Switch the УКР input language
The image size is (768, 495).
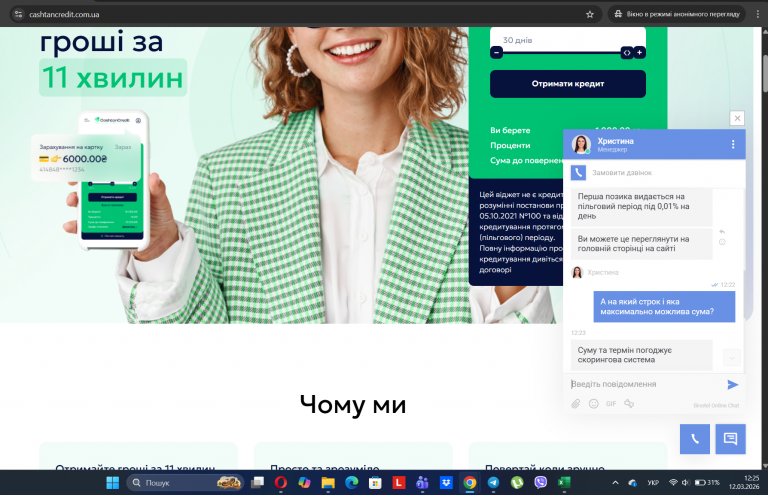point(653,483)
